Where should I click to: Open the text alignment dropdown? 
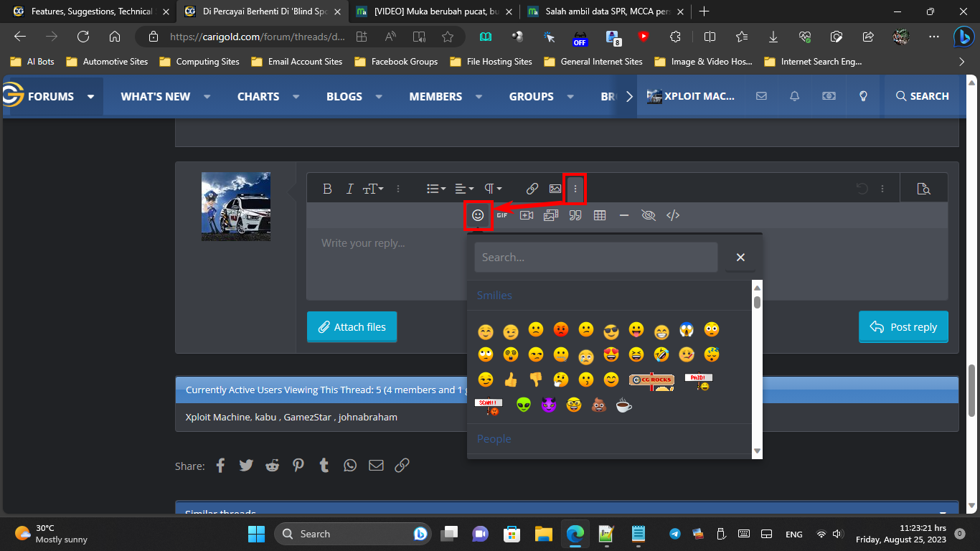(x=464, y=189)
